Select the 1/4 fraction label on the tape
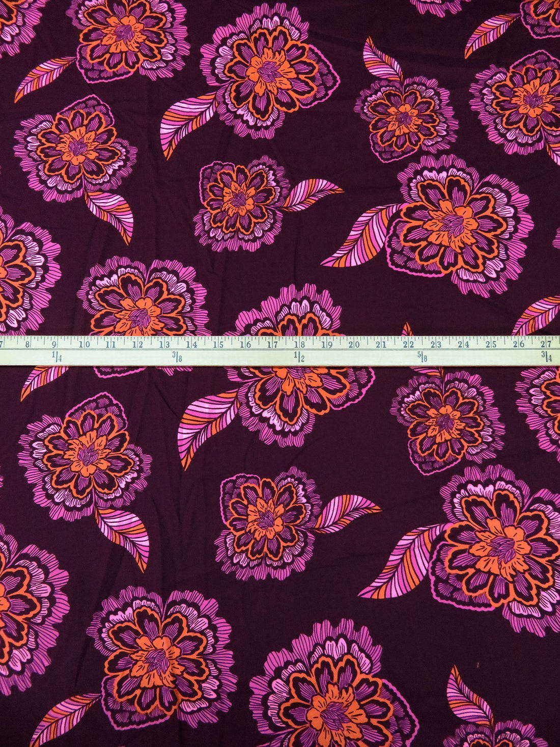This screenshot has height=747, width=560. (x=57, y=356)
